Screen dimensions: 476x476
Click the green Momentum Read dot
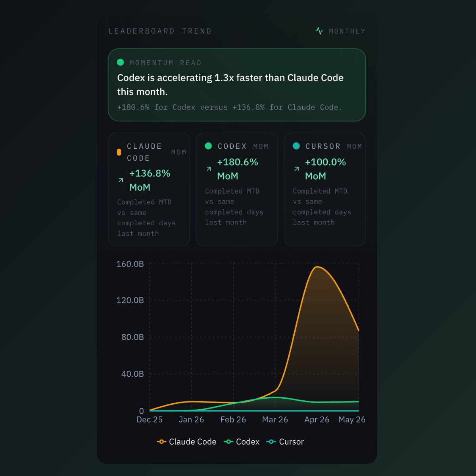click(121, 62)
